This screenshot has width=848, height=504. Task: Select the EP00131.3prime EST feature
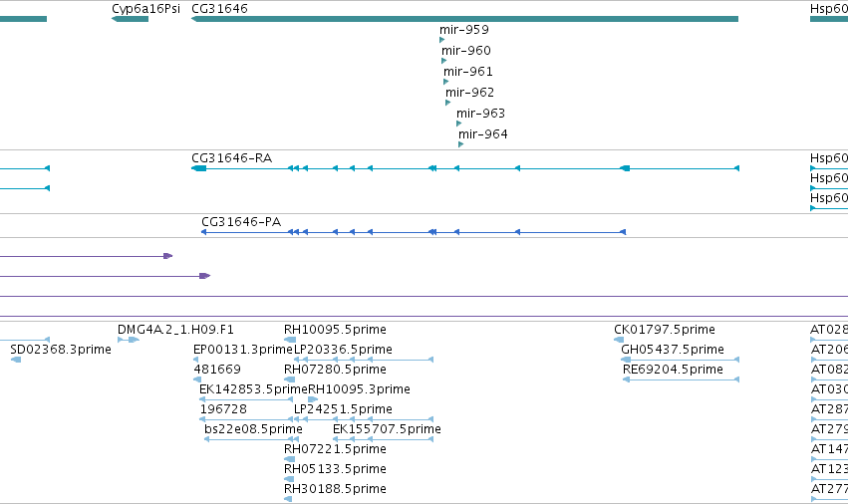click(x=195, y=360)
